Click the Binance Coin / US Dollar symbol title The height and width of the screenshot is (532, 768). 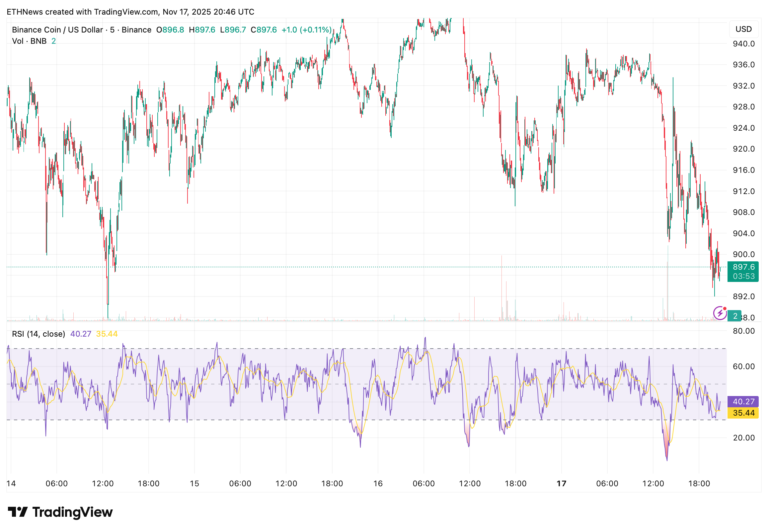[x=57, y=30]
